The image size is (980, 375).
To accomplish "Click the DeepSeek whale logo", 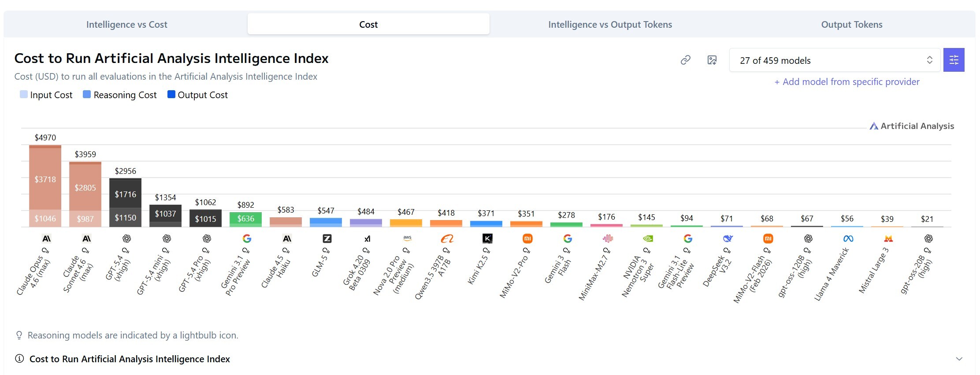I will click(x=728, y=239).
